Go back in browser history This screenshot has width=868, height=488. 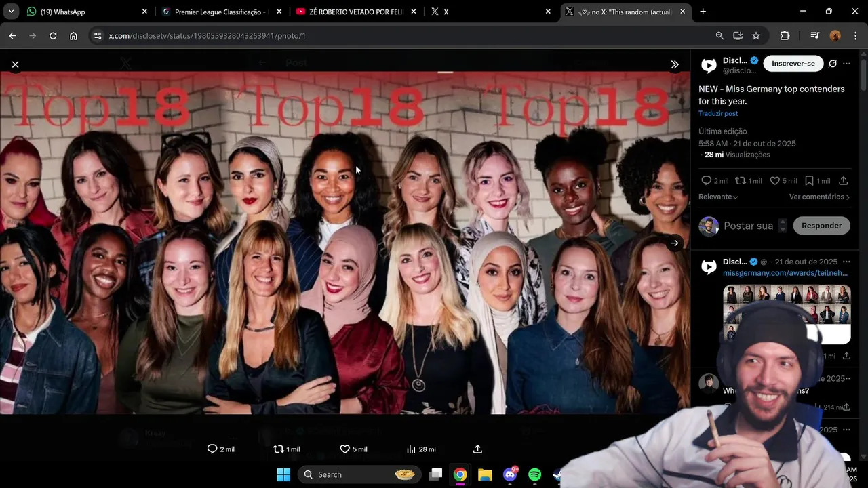(x=12, y=35)
